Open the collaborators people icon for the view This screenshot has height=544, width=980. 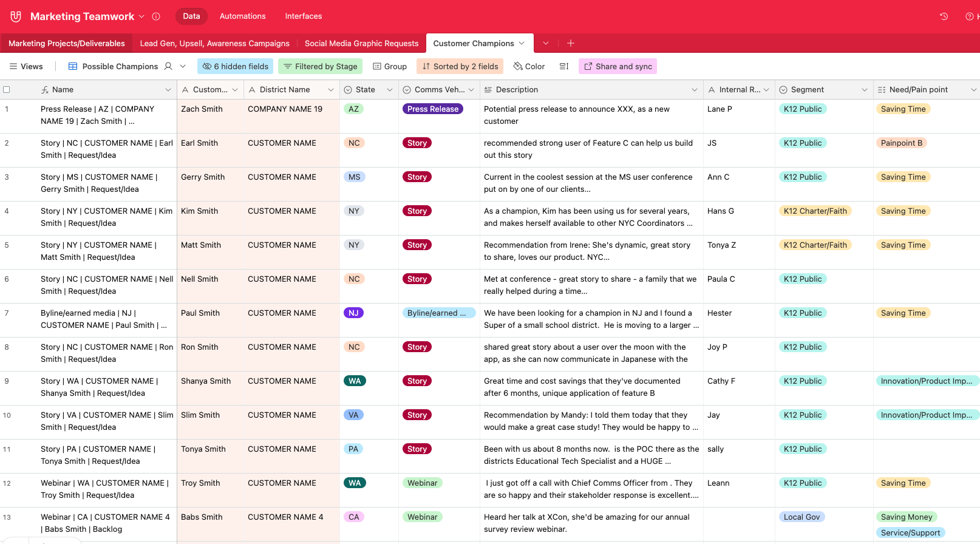tap(168, 66)
